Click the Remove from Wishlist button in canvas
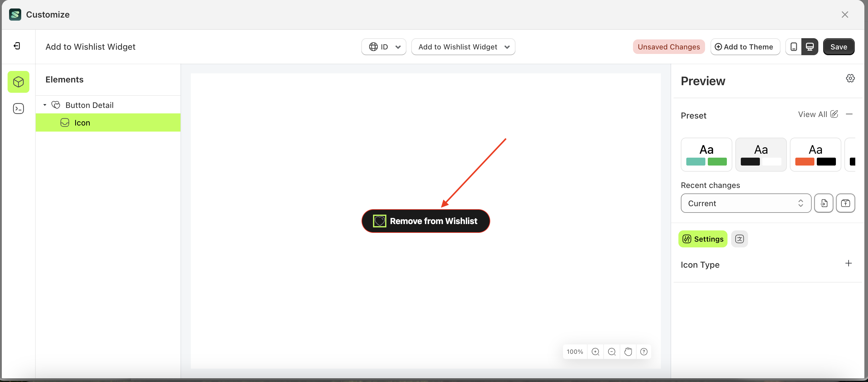The height and width of the screenshot is (382, 868). tap(426, 221)
